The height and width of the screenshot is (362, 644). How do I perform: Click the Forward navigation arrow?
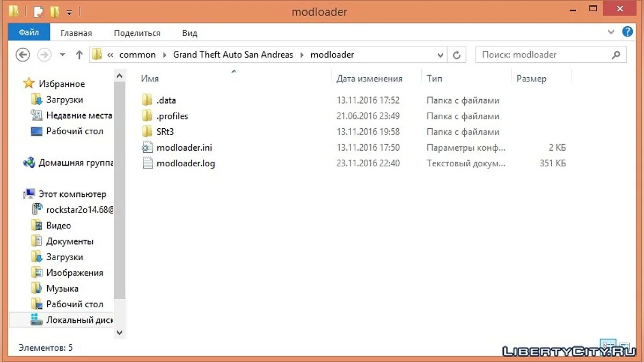[44, 55]
